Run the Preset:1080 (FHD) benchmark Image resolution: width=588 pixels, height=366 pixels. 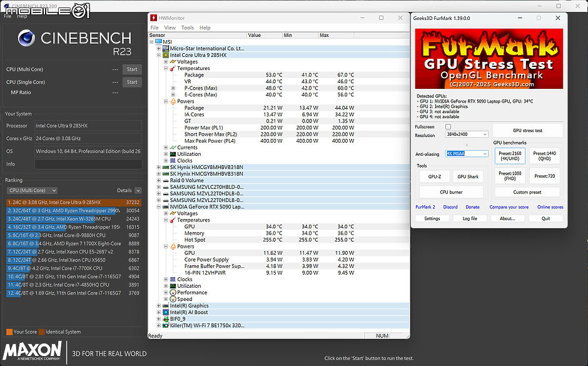(x=510, y=176)
